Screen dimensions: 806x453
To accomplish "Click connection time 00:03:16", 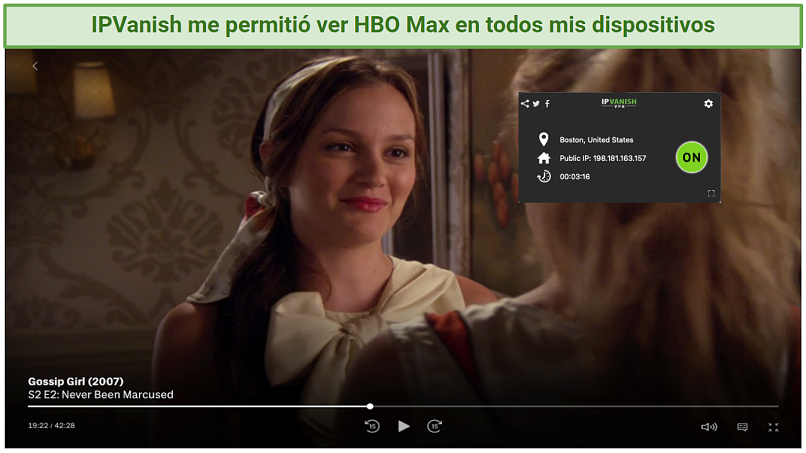I will [x=575, y=177].
